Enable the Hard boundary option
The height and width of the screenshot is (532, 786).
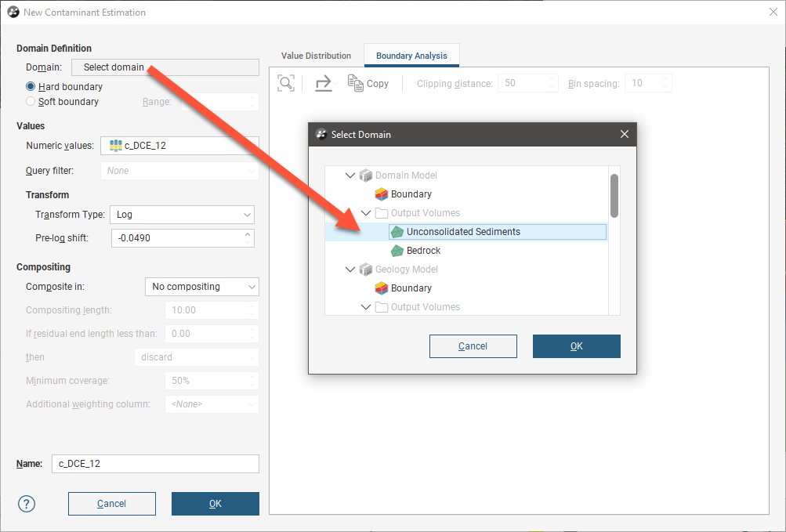tap(31, 87)
